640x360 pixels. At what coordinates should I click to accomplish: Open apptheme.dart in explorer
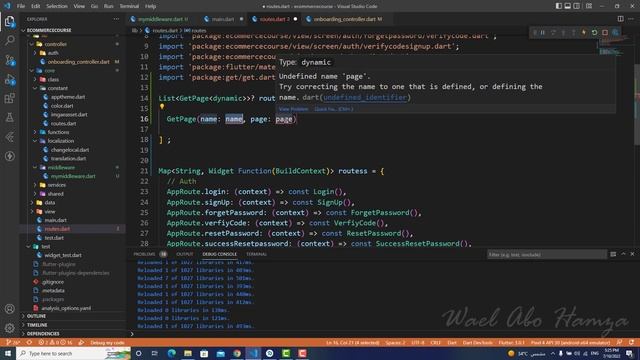click(68, 97)
